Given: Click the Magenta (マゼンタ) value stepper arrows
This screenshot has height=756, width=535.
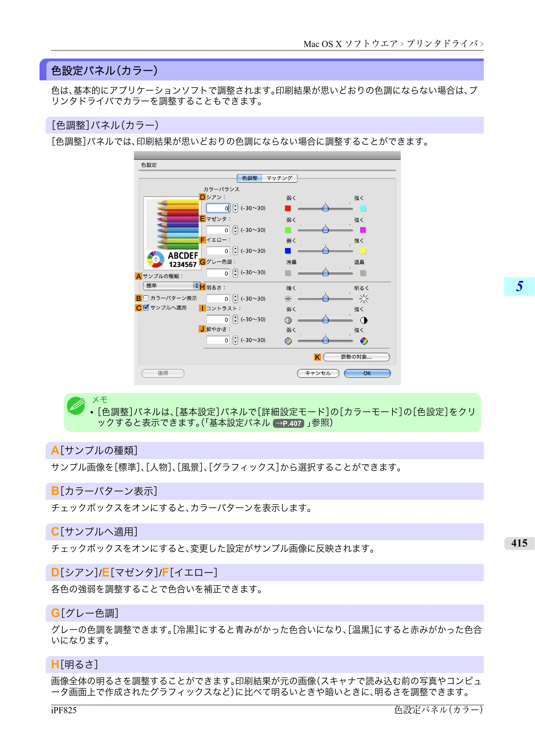Looking at the screenshot, I should click(235, 230).
